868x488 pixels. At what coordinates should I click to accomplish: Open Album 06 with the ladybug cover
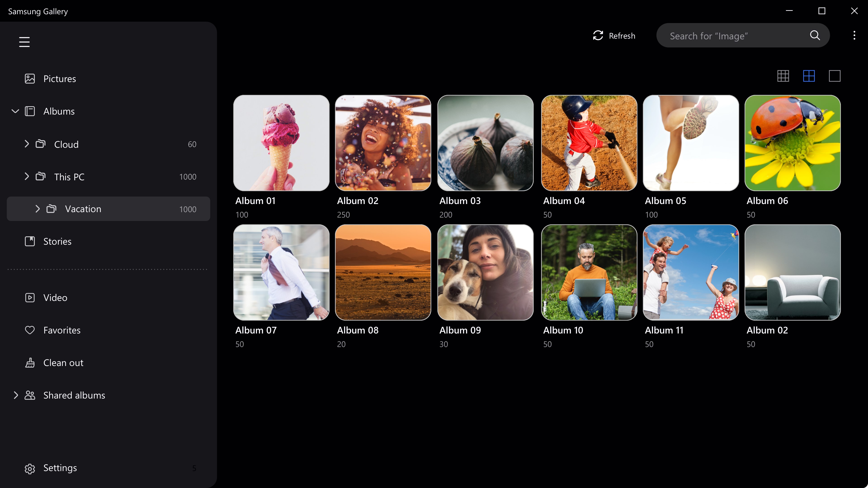coord(792,143)
